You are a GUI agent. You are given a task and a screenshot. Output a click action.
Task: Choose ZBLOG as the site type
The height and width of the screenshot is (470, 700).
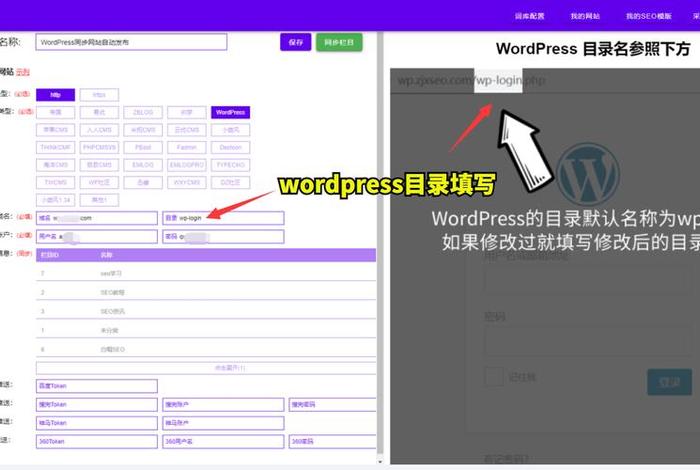pos(143,112)
